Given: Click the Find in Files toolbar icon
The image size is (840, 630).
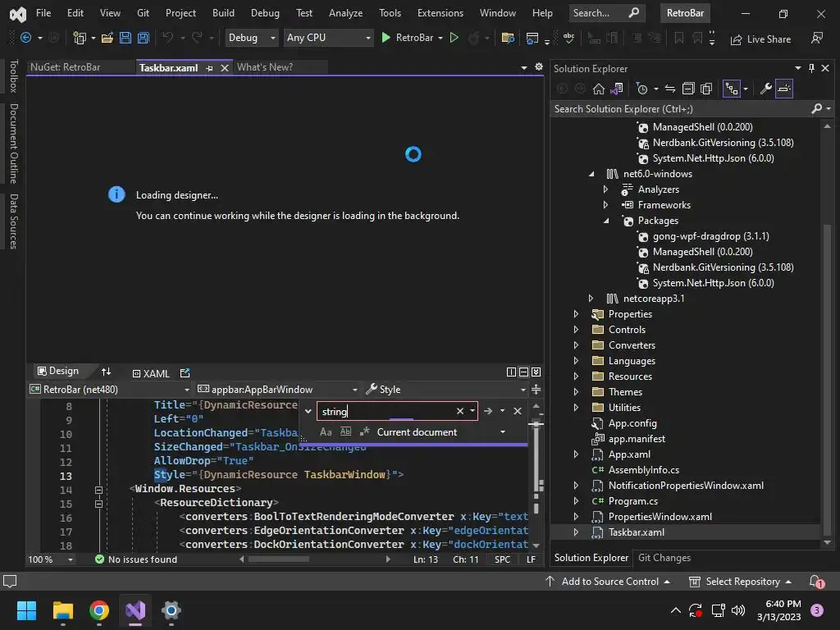Looking at the screenshot, I should click(507, 38).
